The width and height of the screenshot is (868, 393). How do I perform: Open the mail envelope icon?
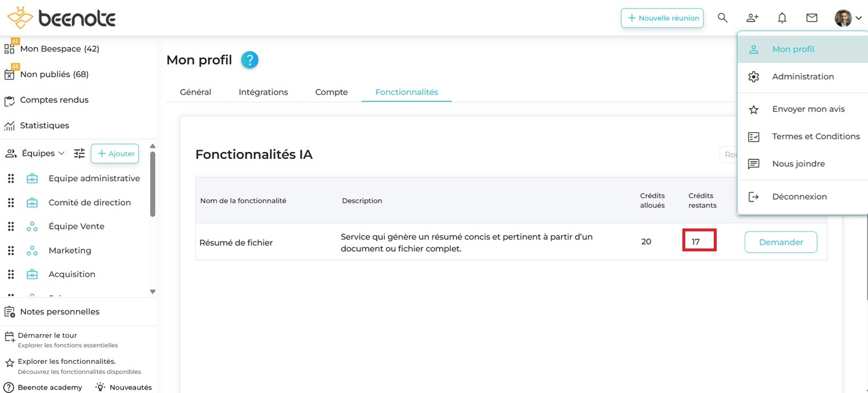pyautogui.click(x=811, y=18)
